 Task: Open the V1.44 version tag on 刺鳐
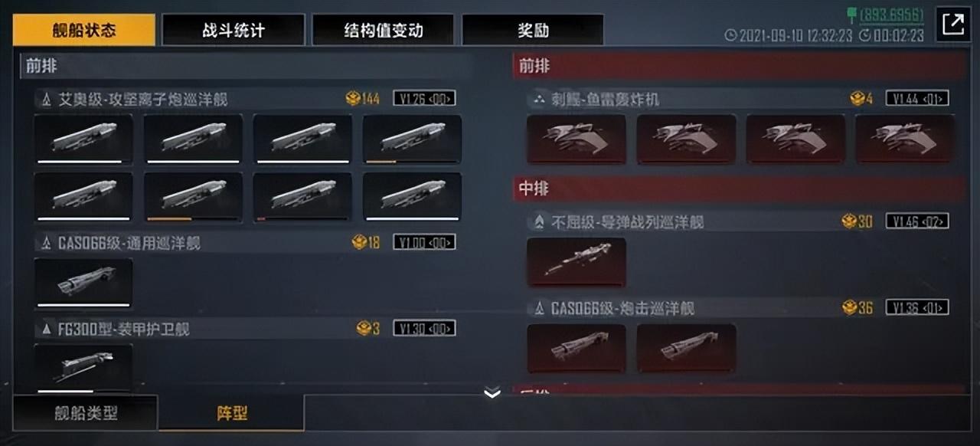tap(917, 98)
